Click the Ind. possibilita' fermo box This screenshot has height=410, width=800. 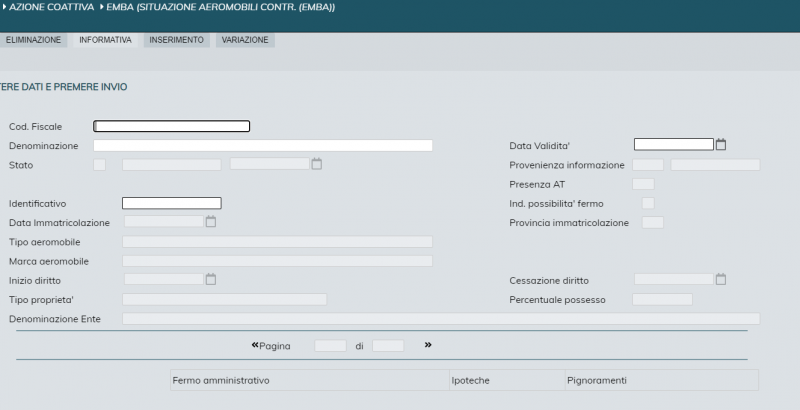point(648,203)
